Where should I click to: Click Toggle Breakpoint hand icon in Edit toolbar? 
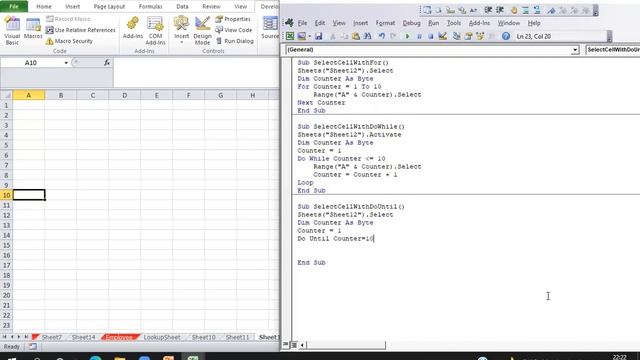point(513,10)
